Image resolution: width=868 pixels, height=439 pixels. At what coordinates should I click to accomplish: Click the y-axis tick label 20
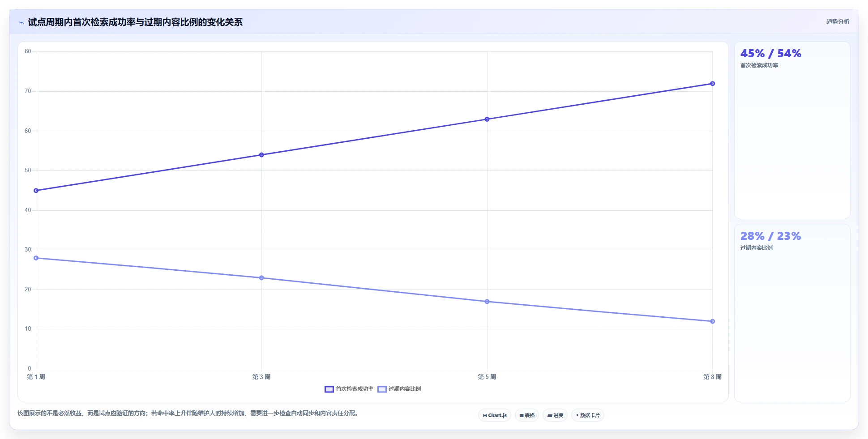(x=28, y=290)
